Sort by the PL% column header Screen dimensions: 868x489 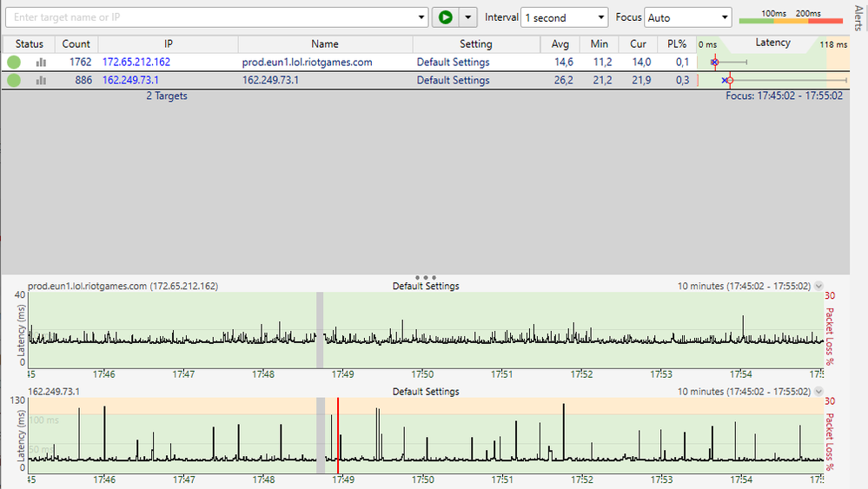pyautogui.click(x=678, y=43)
